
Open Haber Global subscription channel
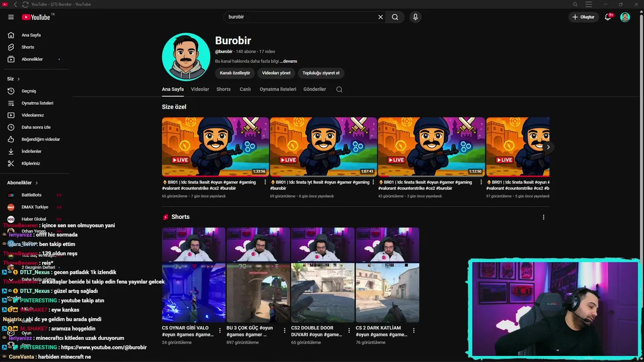click(x=35, y=219)
